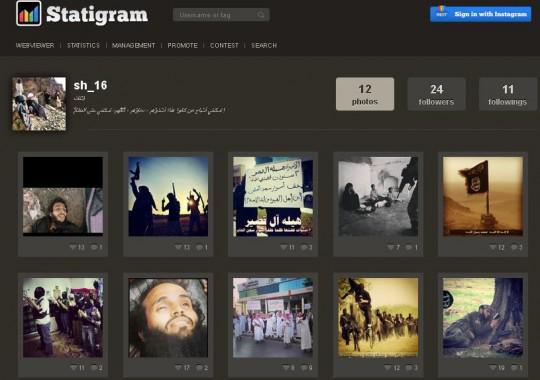Open the PROMOTE menu item

click(183, 45)
